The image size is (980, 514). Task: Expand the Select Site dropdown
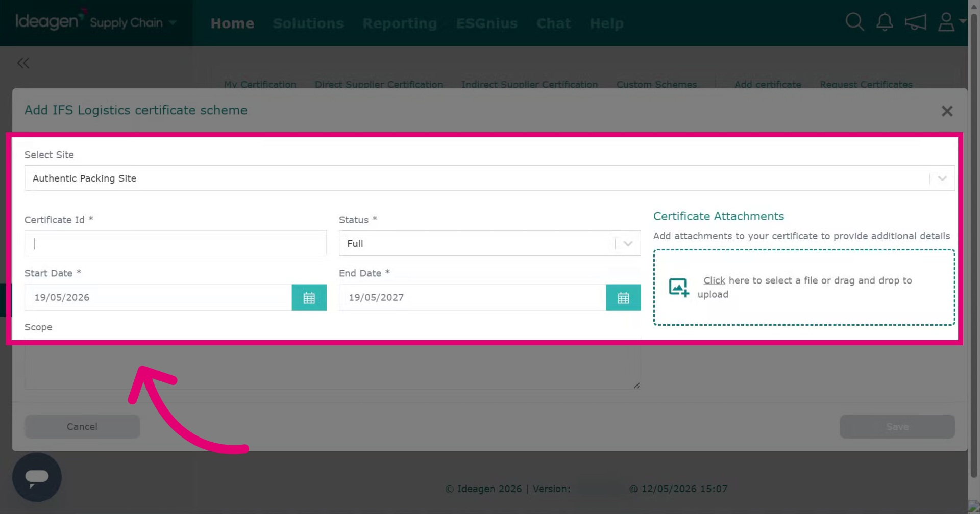point(942,178)
